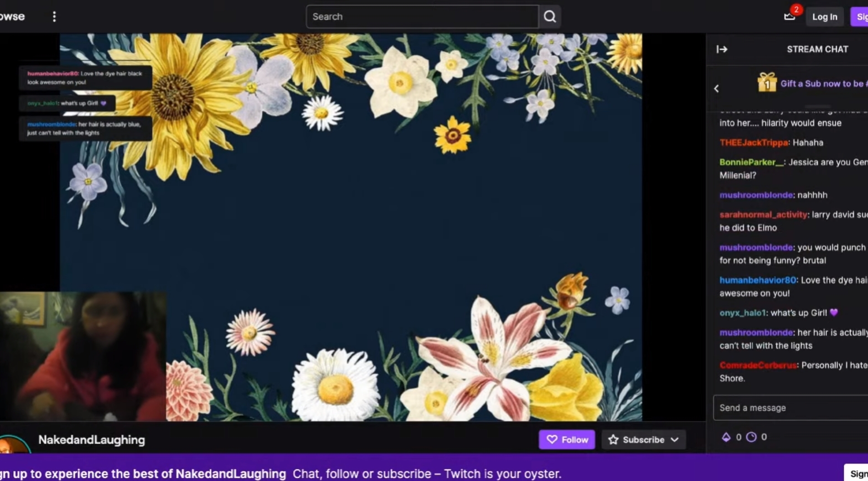The width and height of the screenshot is (868, 481).
Task: Click the gift box sub icon
Action: [x=767, y=83]
